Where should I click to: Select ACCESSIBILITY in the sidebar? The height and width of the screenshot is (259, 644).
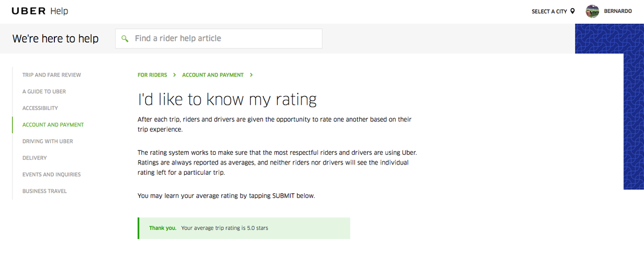pyautogui.click(x=40, y=108)
